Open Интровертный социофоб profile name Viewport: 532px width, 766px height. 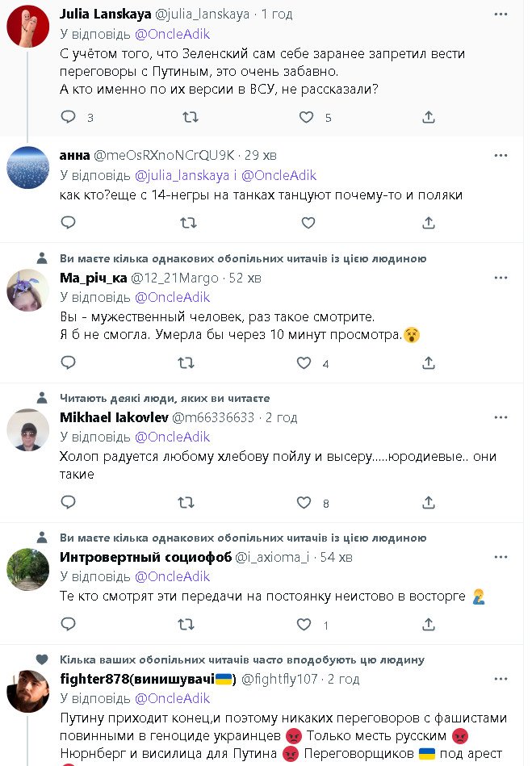pos(145,557)
